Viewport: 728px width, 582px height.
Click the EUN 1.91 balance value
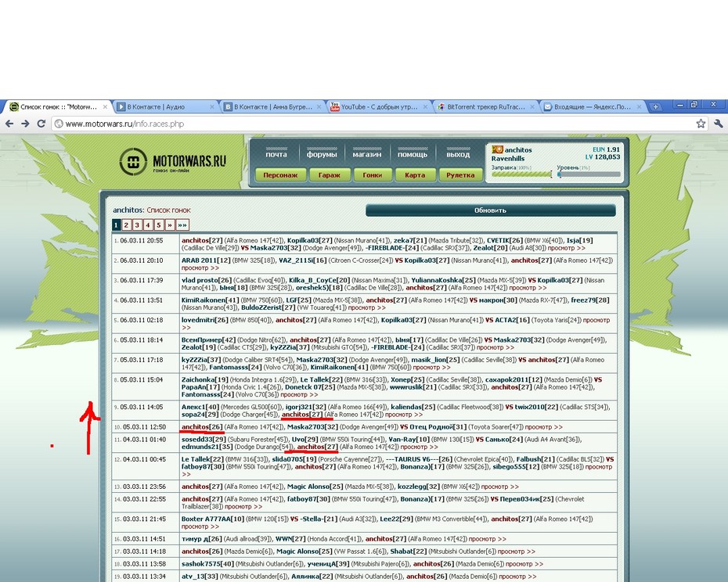coord(607,149)
